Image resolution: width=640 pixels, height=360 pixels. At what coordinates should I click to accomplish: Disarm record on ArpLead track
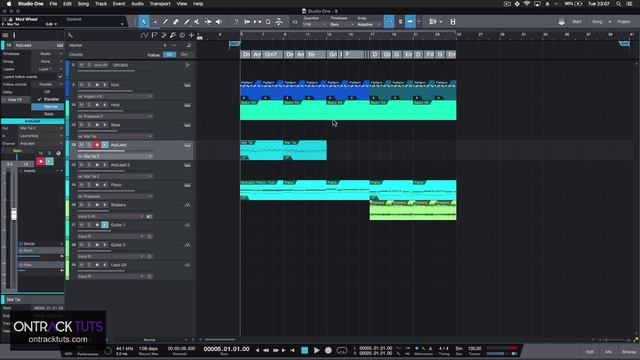coord(97,145)
